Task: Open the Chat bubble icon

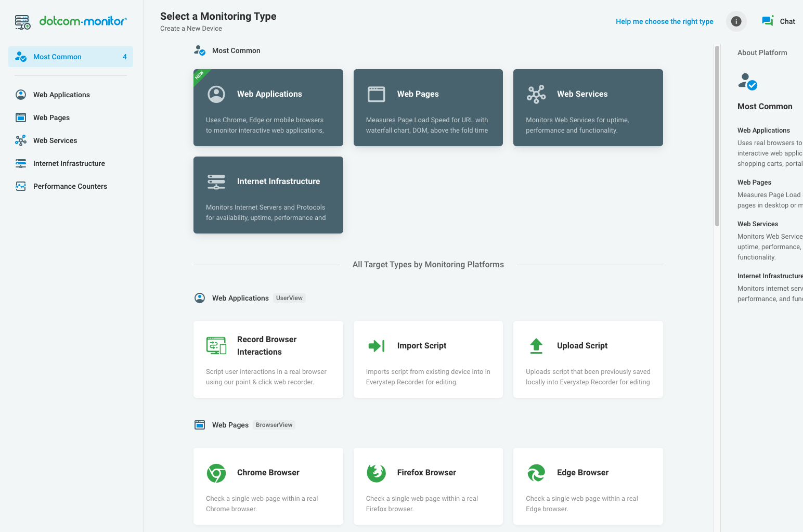Action: (767, 21)
